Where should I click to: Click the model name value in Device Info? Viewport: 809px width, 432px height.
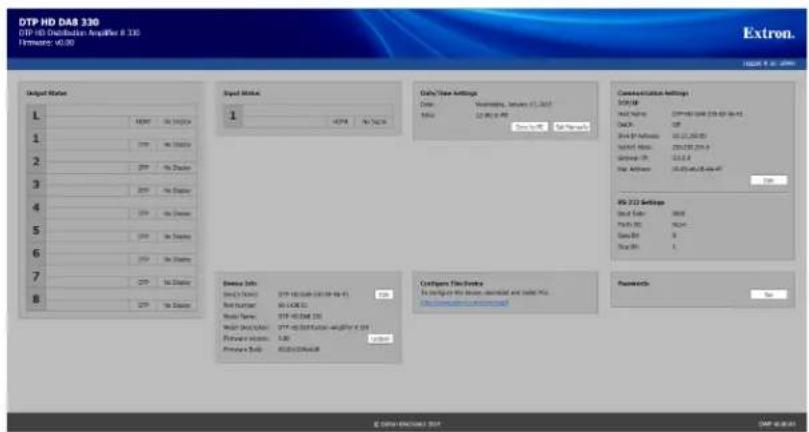[x=300, y=316]
